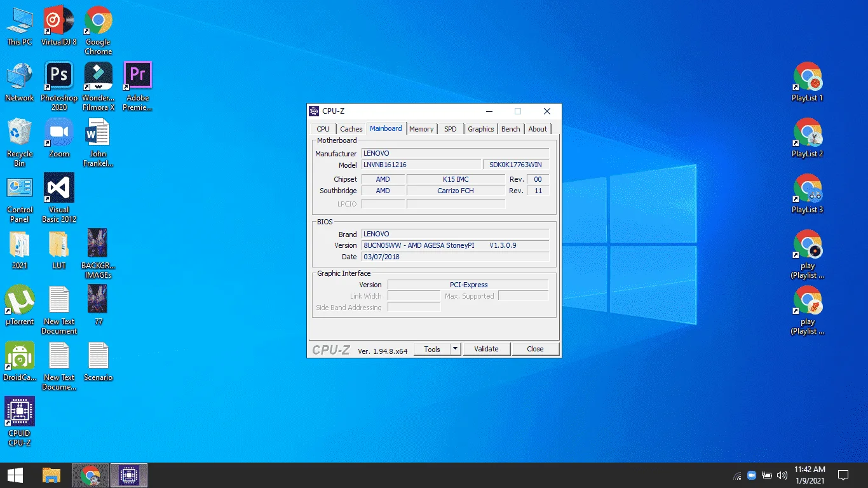This screenshot has width=868, height=488.
Task: Click the BIOS Brand LENOVO value
Action: click(x=455, y=234)
